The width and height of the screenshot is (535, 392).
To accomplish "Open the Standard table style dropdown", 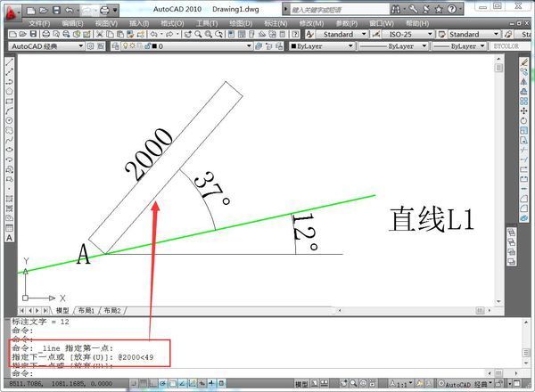I will pyautogui.click(x=473, y=34).
